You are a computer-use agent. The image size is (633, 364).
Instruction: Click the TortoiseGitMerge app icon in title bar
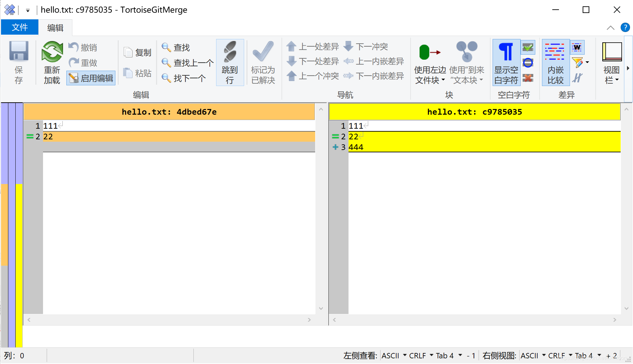coord(10,10)
